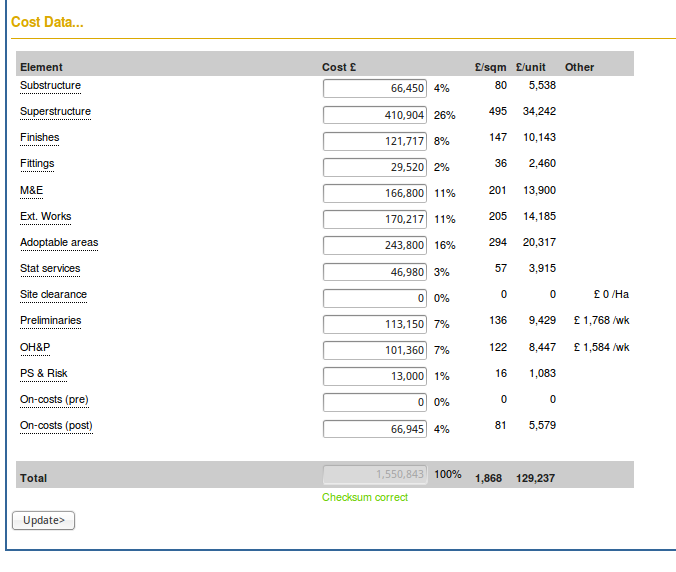The width and height of the screenshot is (676, 572).
Task: Open the Substructure element label link
Action: pos(50,85)
